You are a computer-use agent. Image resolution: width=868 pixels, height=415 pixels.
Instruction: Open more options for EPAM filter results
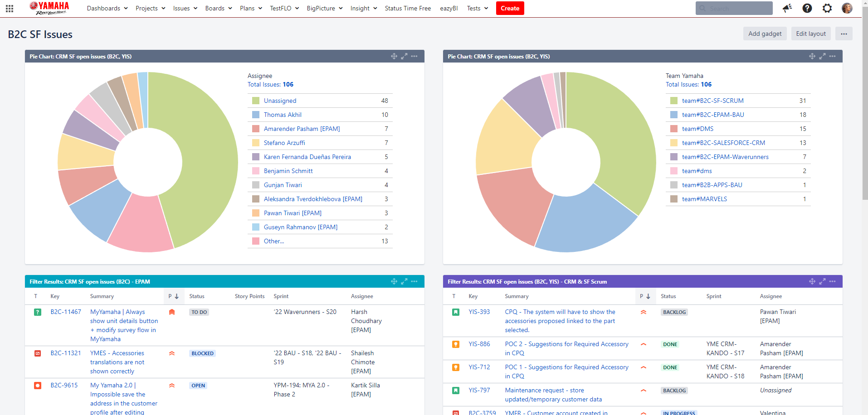414,281
